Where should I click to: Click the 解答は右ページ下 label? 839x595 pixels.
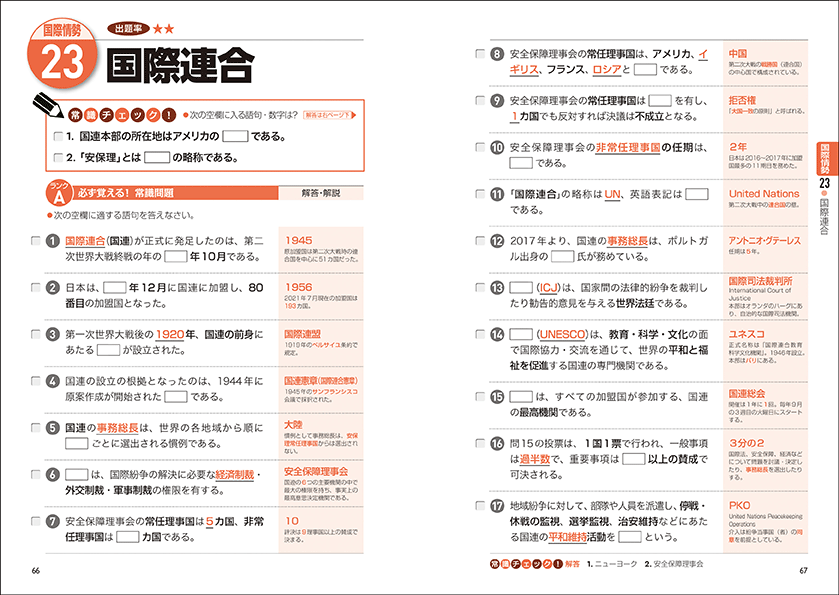[x=326, y=115]
